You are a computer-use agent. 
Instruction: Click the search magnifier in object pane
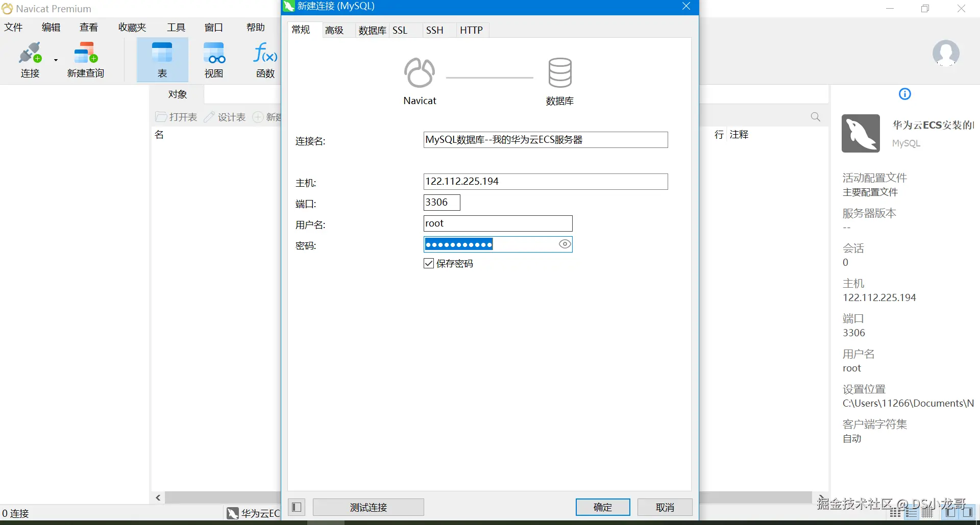tap(816, 117)
